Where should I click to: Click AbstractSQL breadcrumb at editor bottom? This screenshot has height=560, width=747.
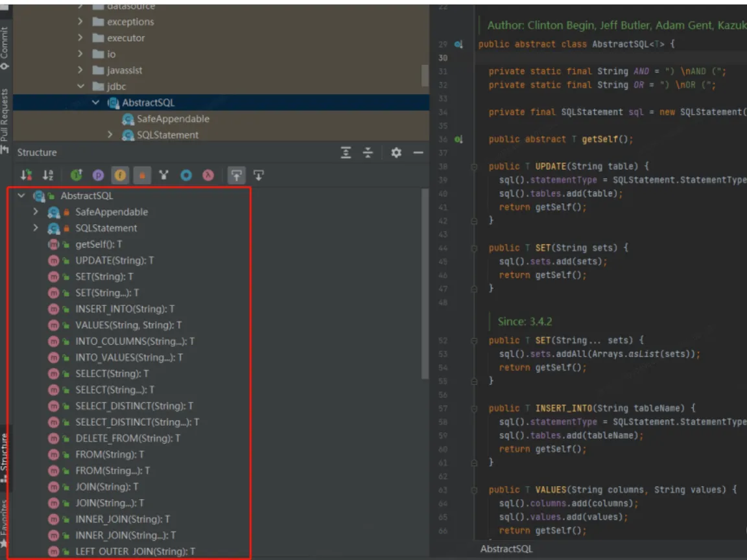[x=506, y=549]
